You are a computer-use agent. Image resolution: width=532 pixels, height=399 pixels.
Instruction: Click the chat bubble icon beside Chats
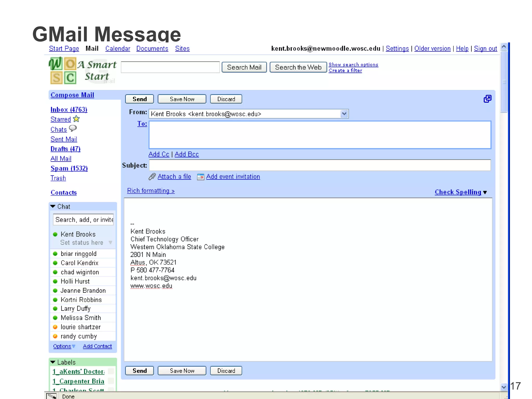click(x=73, y=128)
